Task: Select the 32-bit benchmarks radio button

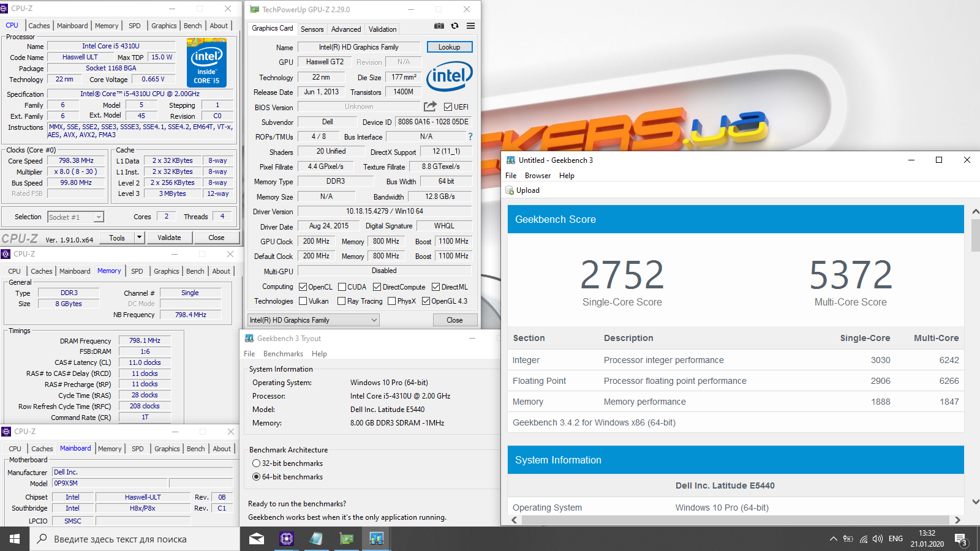Action: coord(257,463)
